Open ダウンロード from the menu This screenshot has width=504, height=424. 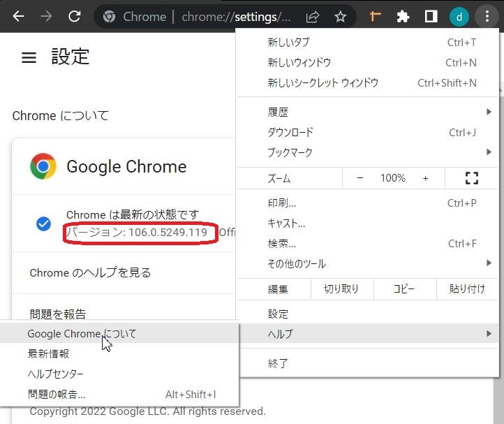coord(368,132)
